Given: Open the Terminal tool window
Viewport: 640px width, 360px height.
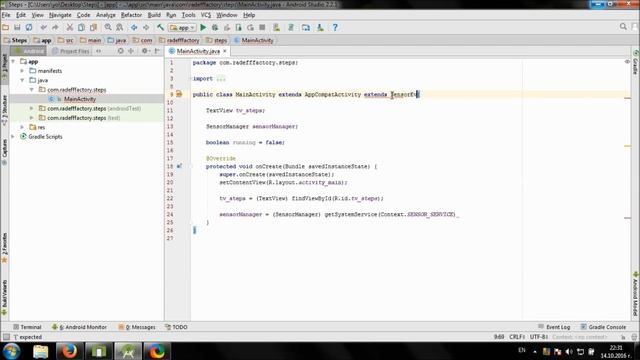Looking at the screenshot, I should [27, 327].
